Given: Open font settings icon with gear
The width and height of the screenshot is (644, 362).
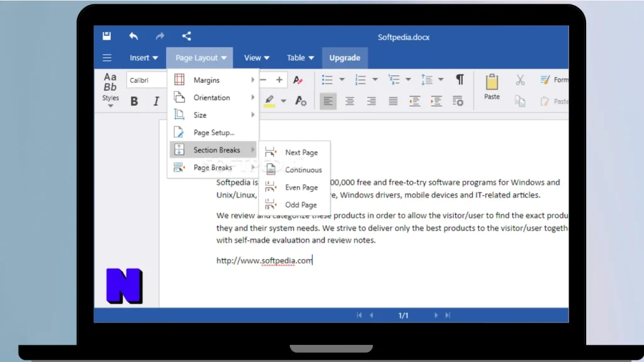Looking at the screenshot, I should (301, 101).
